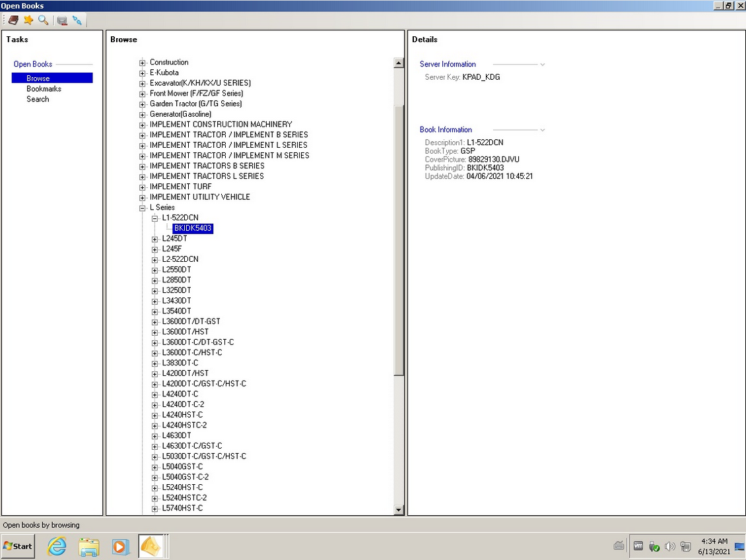Switch to the running Kubota app taskbar icon
The width and height of the screenshot is (746, 560).
151,546
